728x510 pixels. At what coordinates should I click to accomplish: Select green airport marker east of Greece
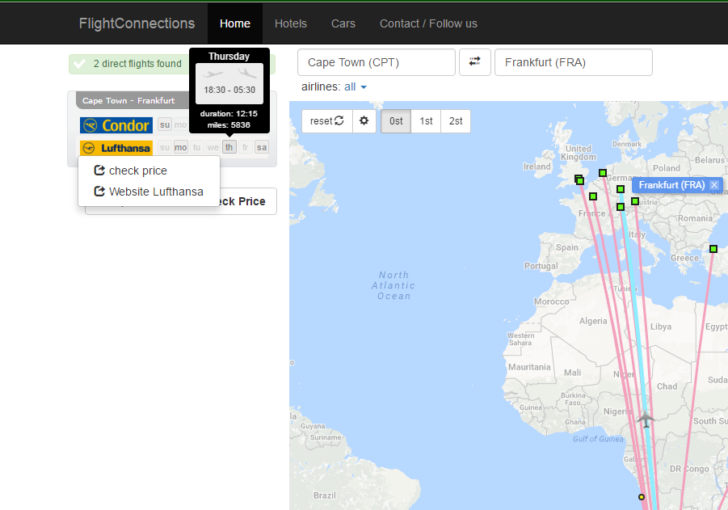pyautogui.click(x=713, y=249)
